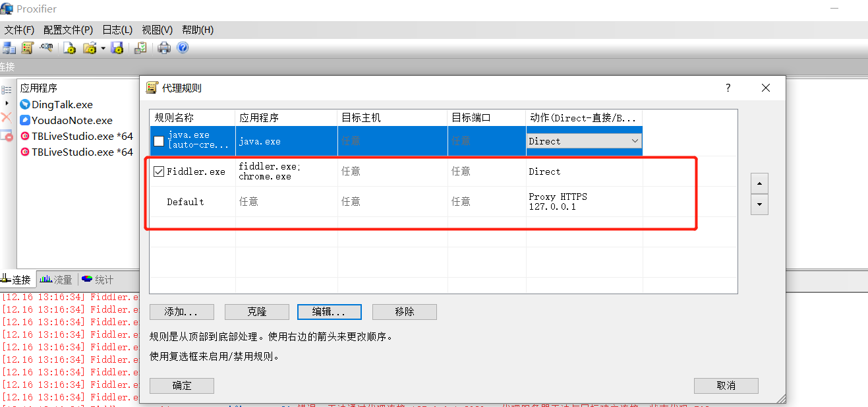Minimize the Proxifier window

pyautogui.click(x=834, y=9)
